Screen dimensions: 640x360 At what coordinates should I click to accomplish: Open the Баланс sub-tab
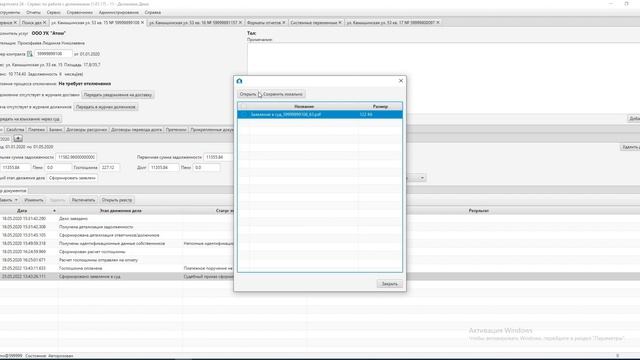55,130
